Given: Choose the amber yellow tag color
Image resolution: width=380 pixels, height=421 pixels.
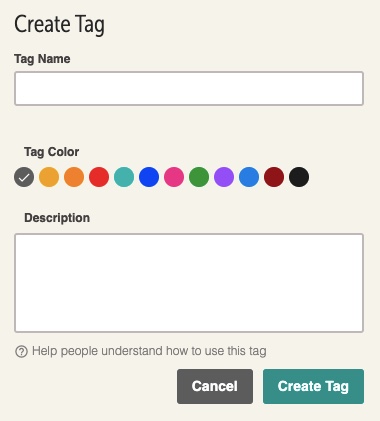Looking at the screenshot, I should 49,177.
